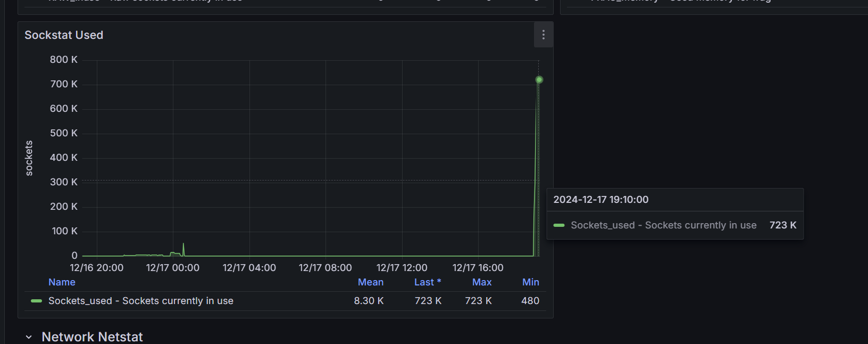Click the green legend color swatch for Sockets_used
Image resolution: width=868 pixels, height=344 pixels.
36,301
